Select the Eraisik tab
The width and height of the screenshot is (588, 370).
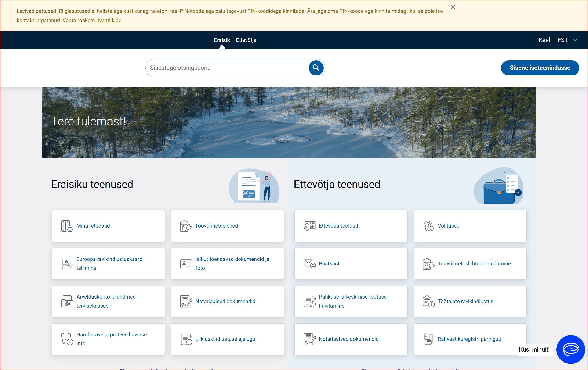222,40
